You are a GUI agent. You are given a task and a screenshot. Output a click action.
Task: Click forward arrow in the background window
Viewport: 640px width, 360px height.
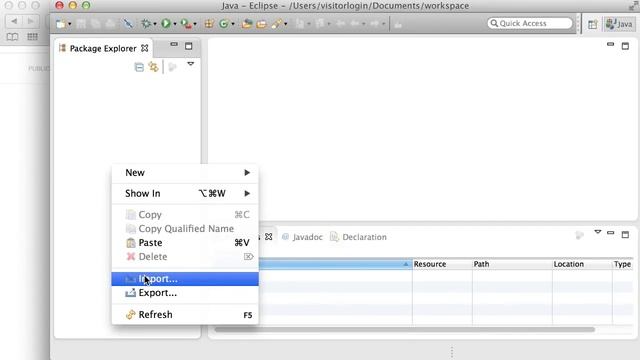coord(31,21)
